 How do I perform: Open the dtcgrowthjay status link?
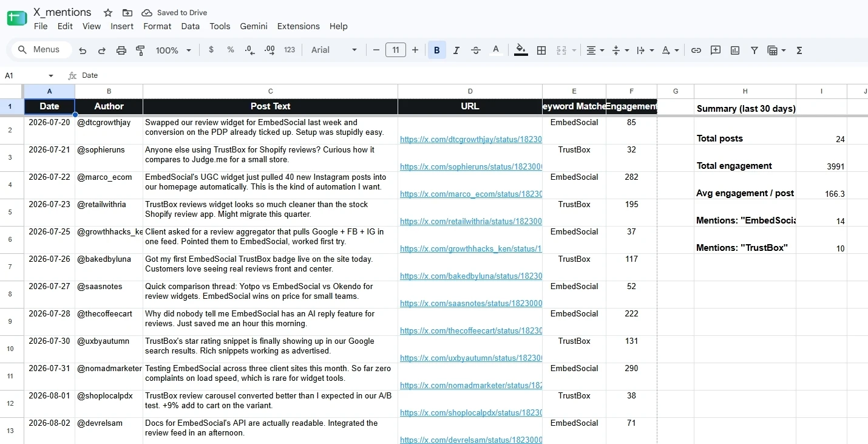click(470, 139)
